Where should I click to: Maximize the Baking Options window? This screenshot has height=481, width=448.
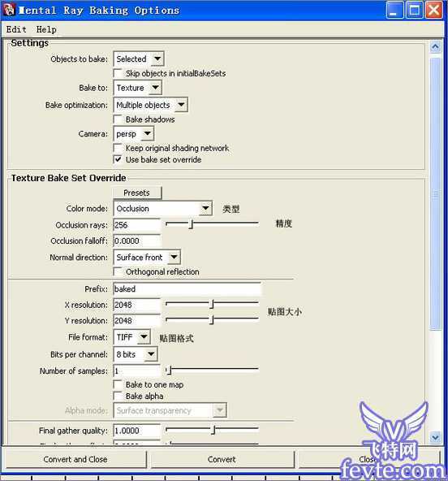click(414, 10)
